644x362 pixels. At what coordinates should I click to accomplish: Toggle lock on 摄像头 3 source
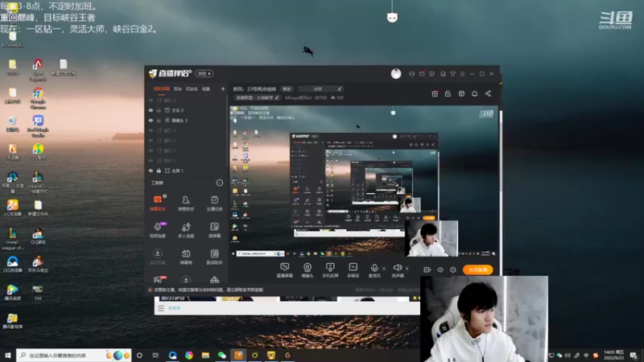point(159,120)
